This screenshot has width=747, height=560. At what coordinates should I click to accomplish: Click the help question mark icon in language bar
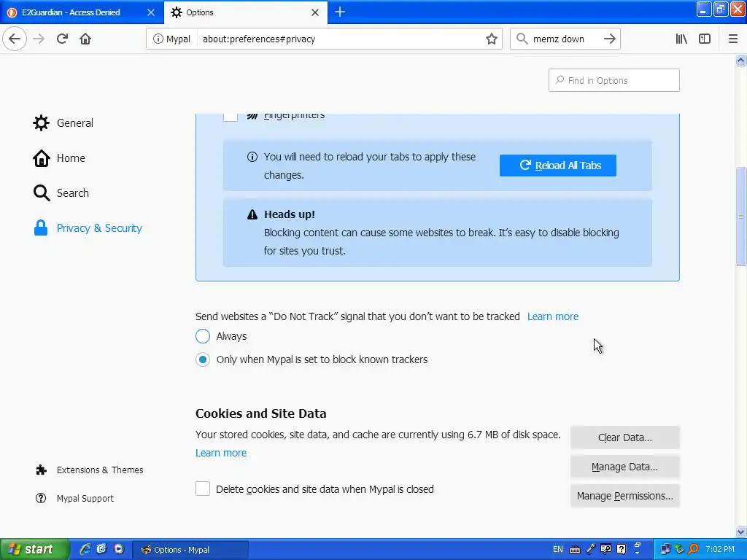click(622, 549)
